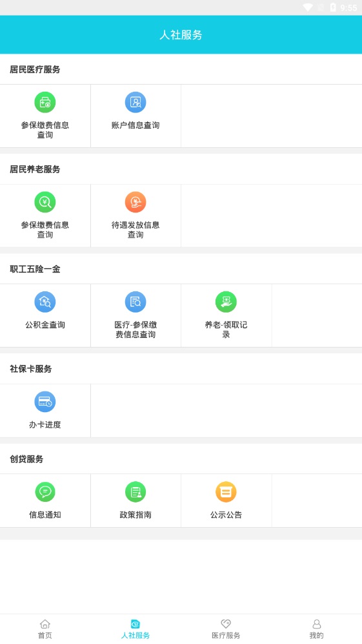The height and width of the screenshot is (644, 362).
Task: Open 参保缴费信息查询 under 居民医疗服务
Action: [x=45, y=102]
